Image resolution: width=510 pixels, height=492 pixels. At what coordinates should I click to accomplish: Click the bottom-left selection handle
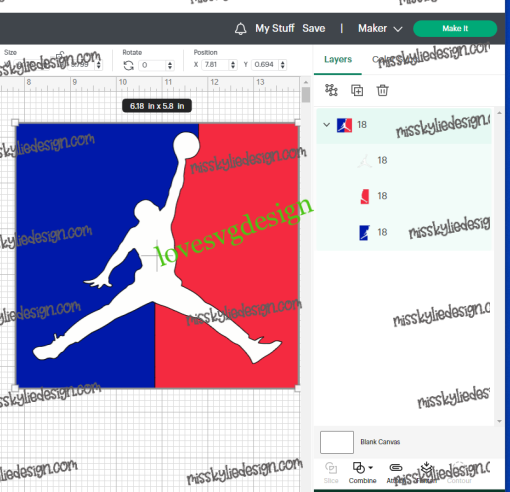(15, 388)
